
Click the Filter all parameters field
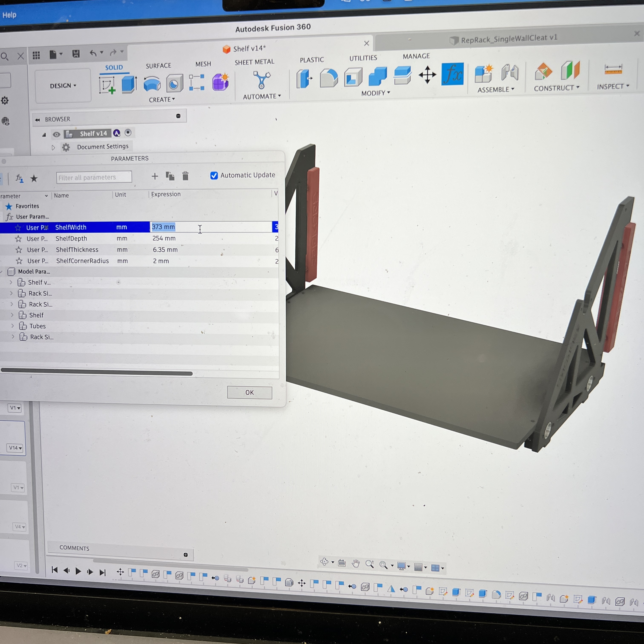click(94, 177)
